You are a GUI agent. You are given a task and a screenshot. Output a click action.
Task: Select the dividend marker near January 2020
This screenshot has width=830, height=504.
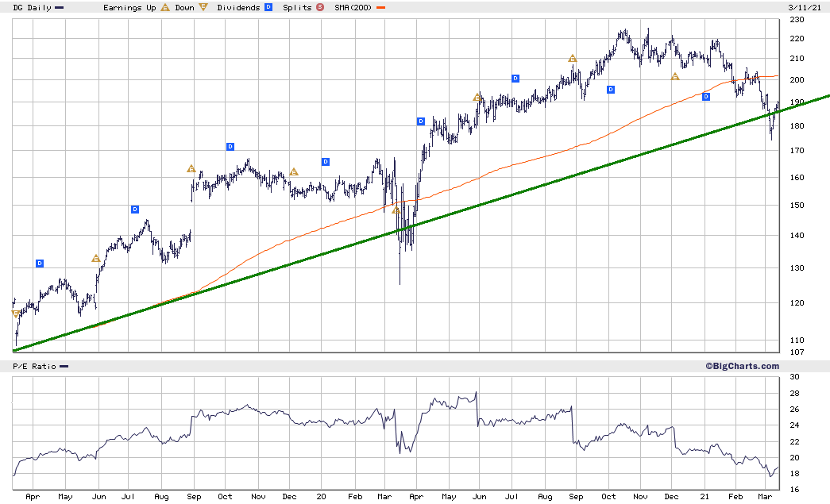click(x=326, y=162)
